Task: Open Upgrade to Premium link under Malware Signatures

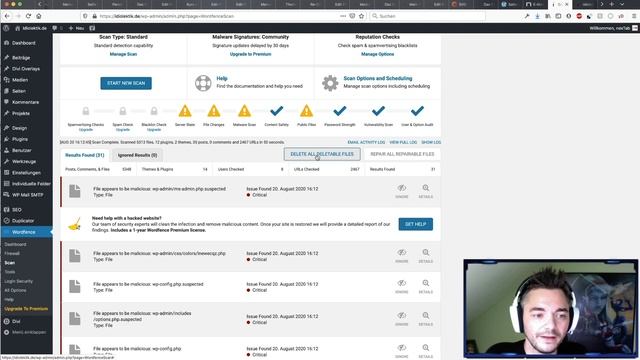Action: coord(250,54)
